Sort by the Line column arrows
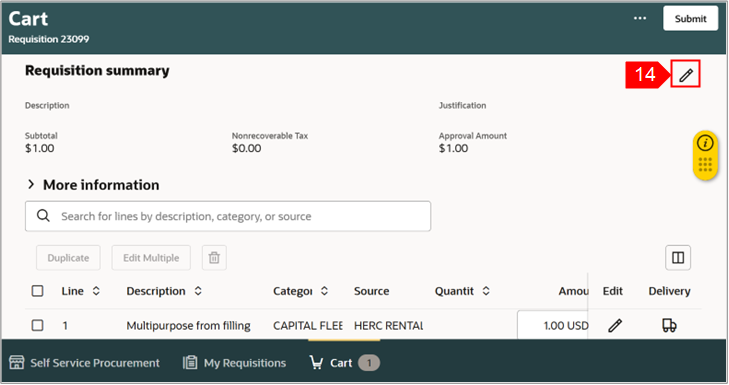The height and width of the screenshot is (385, 729). [x=96, y=291]
